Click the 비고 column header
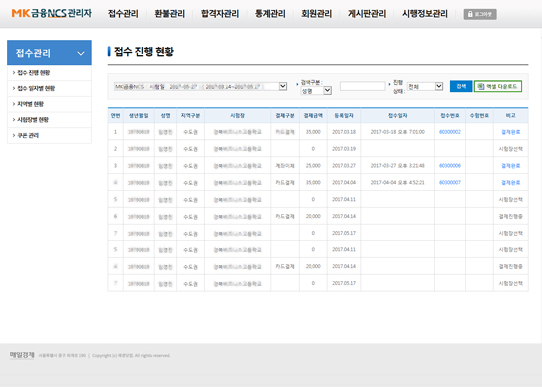 511,115
